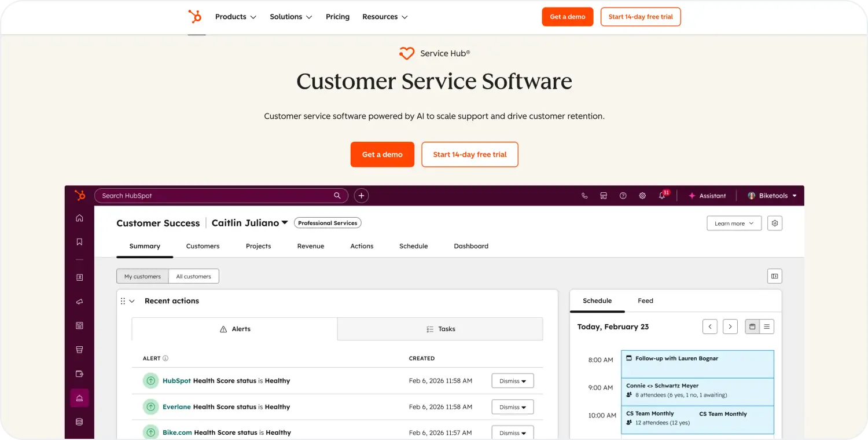Open Dismiss dropdown for HubSpot alert
This screenshot has width=868, height=440.
coord(513,381)
